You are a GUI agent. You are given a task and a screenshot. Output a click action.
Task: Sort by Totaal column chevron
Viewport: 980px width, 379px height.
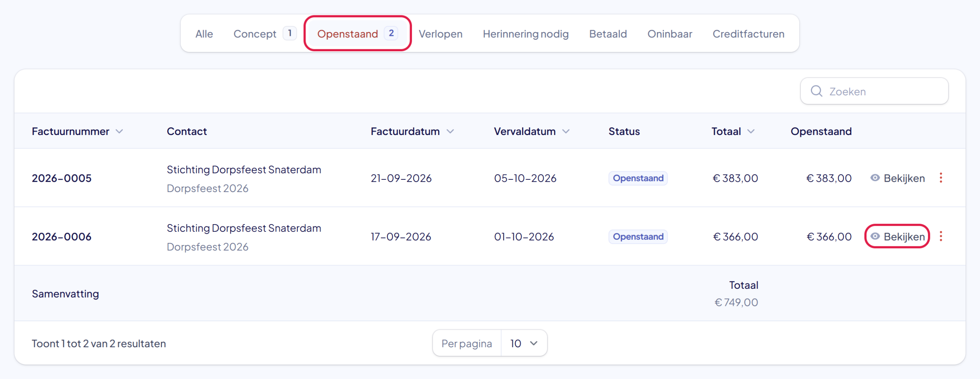pos(751,132)
